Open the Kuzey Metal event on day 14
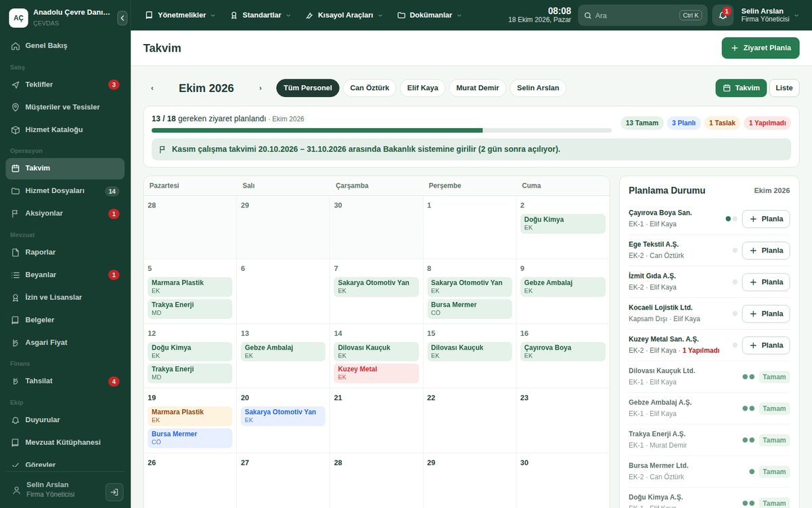Screen dimensions: 812x508 tap(376, 373)
